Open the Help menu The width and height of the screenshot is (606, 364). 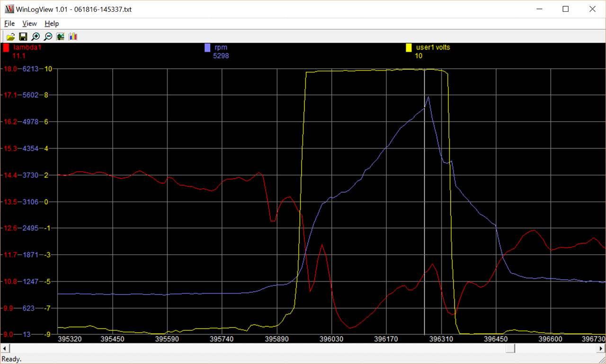(52, 24)
